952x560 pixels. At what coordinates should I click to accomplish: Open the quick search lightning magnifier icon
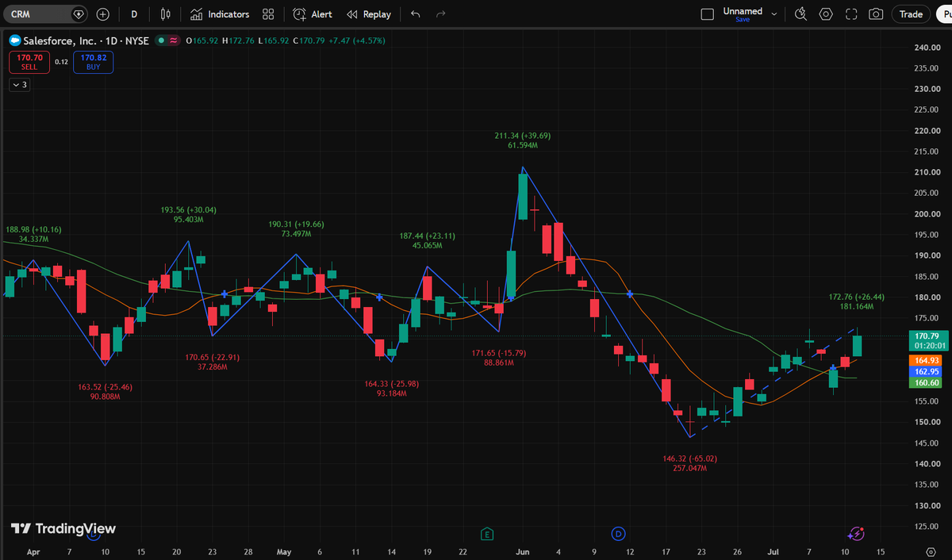click(800, 14)
